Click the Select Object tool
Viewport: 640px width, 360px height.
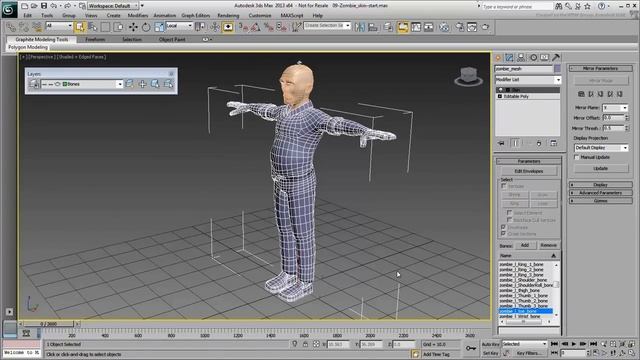coord(80,27)
